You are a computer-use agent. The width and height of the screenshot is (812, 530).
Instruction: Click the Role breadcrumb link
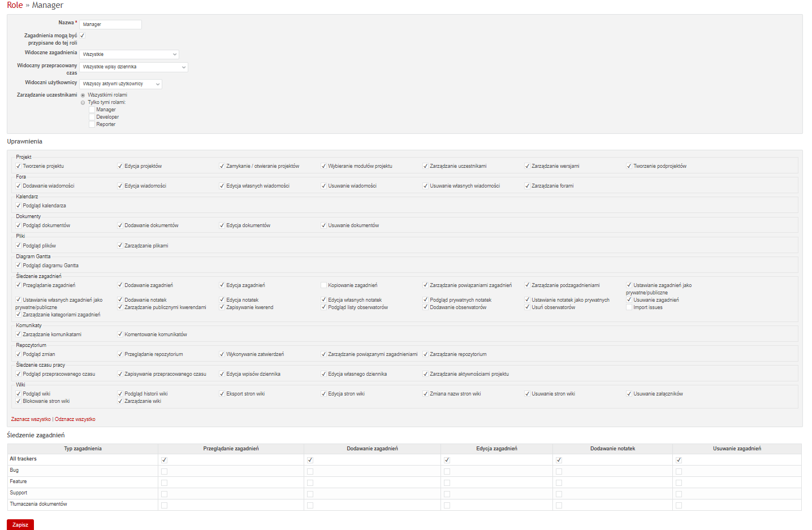click(15, 5)
